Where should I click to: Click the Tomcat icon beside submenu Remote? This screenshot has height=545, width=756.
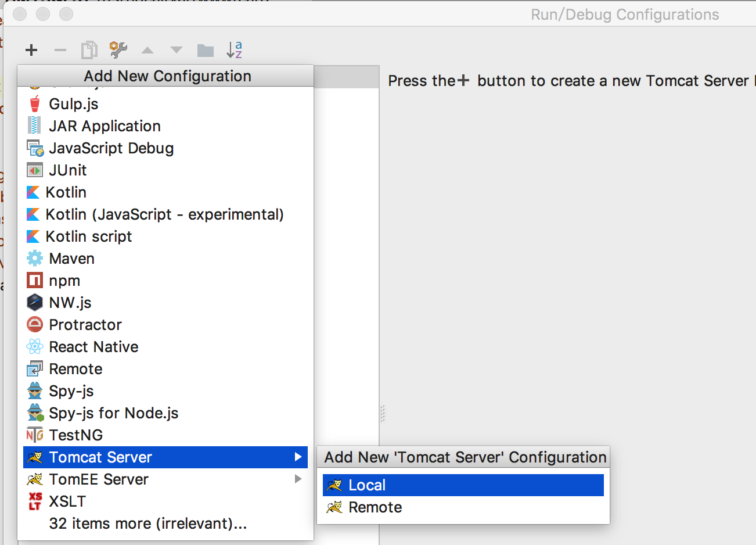pyautogui.click(x=334, y=507)
